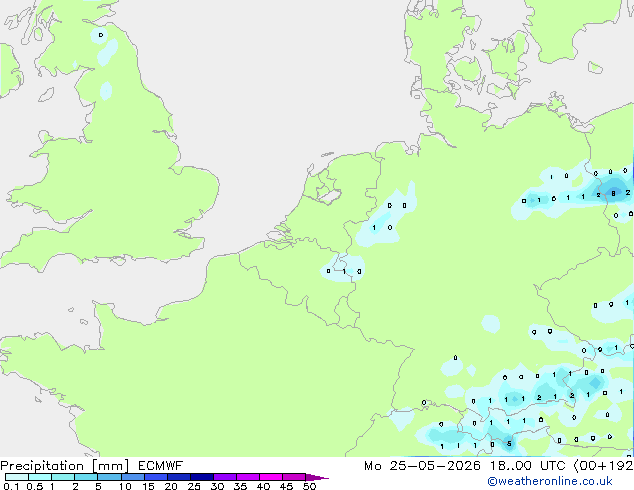
Task: Click the "25" legend scale label
Action: (194, 486)
